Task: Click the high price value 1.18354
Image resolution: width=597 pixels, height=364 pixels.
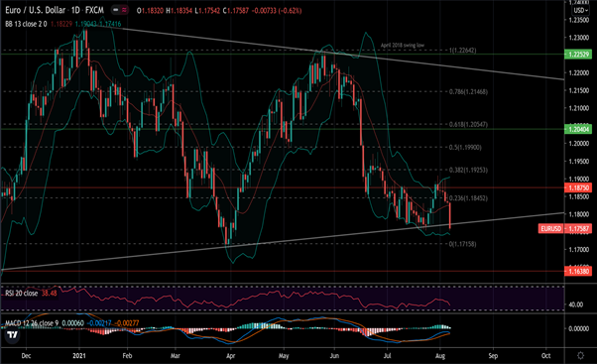Action: (181, 11)
